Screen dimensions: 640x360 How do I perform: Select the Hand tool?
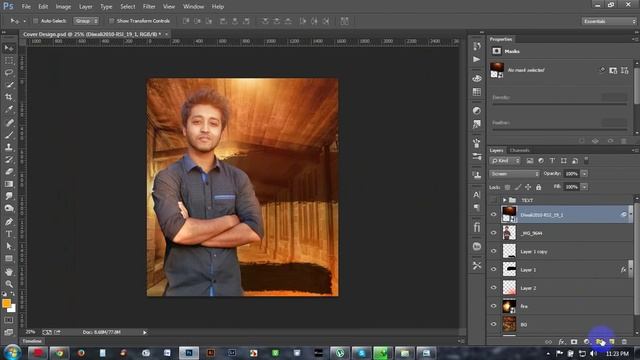click(x=9, y=271)
